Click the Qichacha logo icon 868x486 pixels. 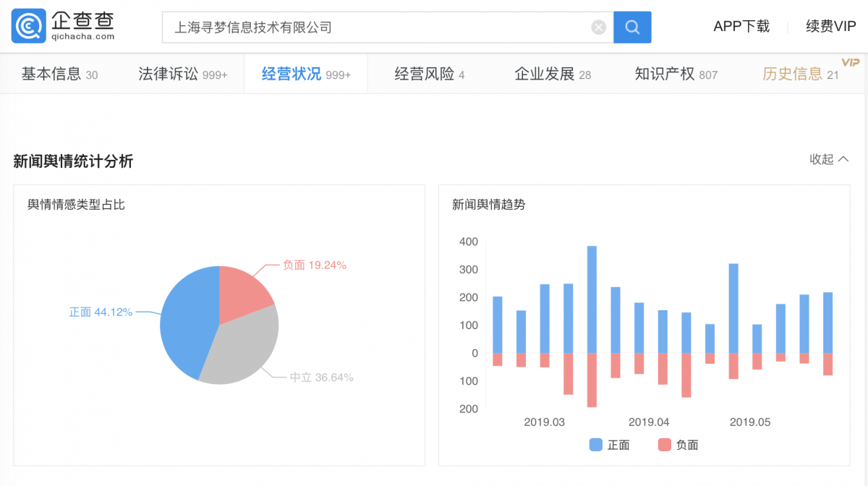29,26
